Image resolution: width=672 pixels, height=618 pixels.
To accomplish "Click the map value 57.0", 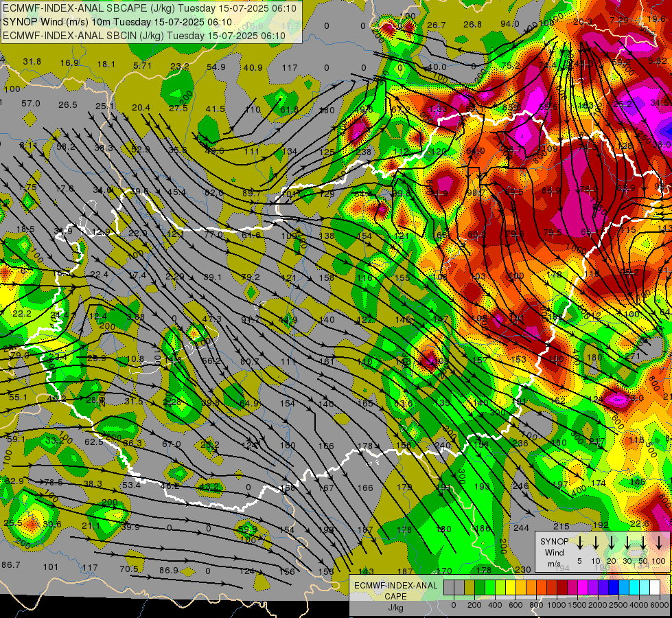I will tap(30, 104).
